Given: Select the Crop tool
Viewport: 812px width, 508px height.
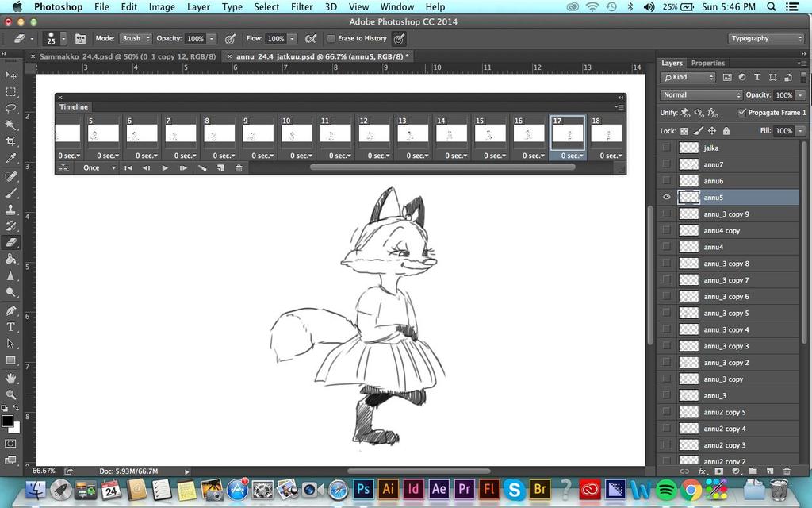Looking at the screenshot, I should coord(10,141).
